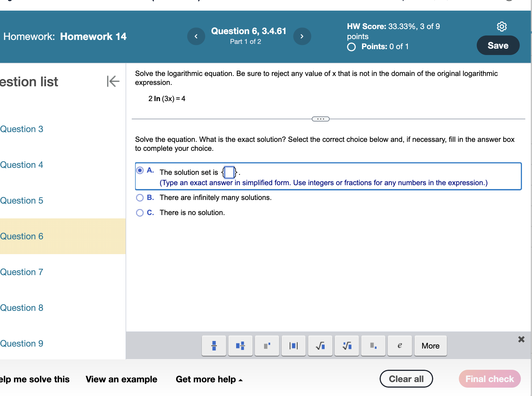The height and width of the screenshot is (396, 532).
Task: Select choice A solution set option
Action: pyautogui.click(x=140, y=170)
